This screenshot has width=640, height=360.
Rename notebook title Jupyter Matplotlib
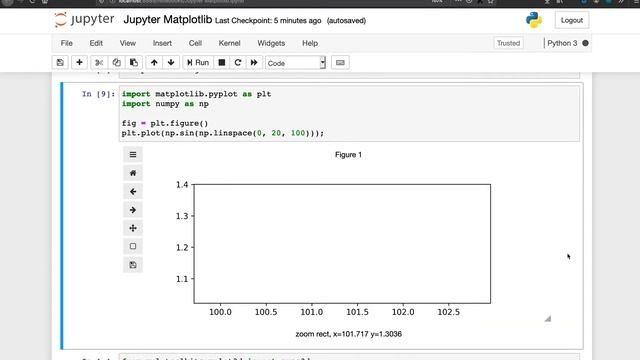(x=168, y=20)
